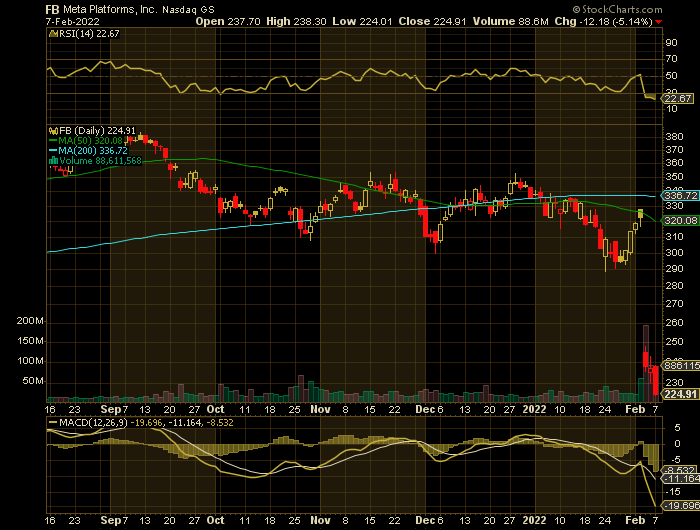Click the volume bars icon in legend
This screenshot has width=700, height=530.
coord(53,161)
